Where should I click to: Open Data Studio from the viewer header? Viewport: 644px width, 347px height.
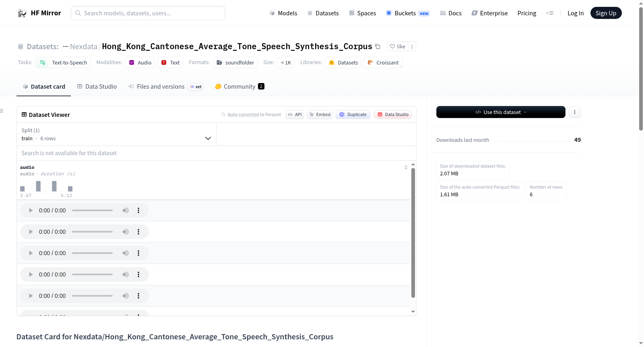tap(393, 114)
